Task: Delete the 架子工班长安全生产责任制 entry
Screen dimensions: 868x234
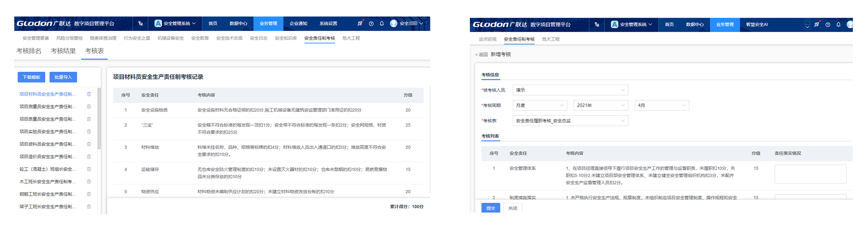Action: tap(89, 206)
